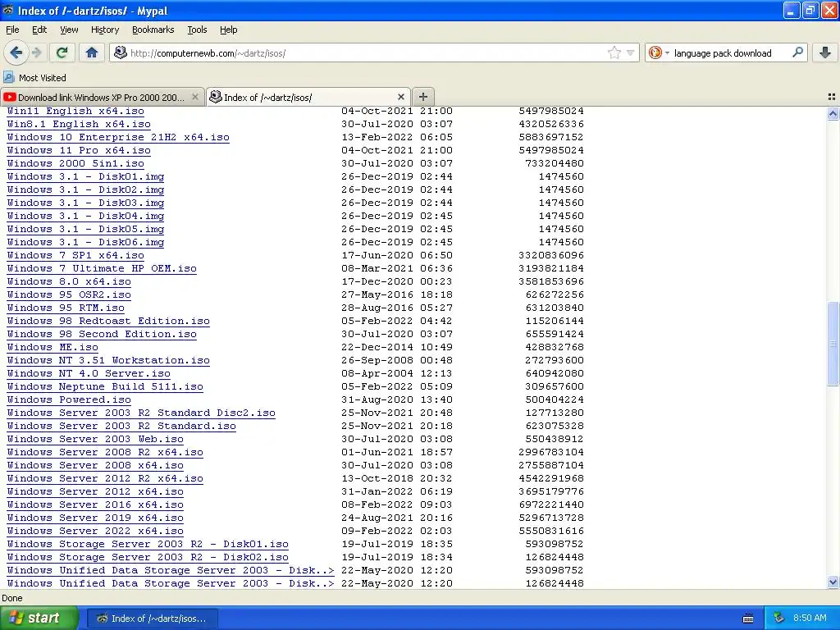The image size is (840, 630).
Task: Click Windows Neptune Build 5111.iso link
Action: click(x=105, y=386)
